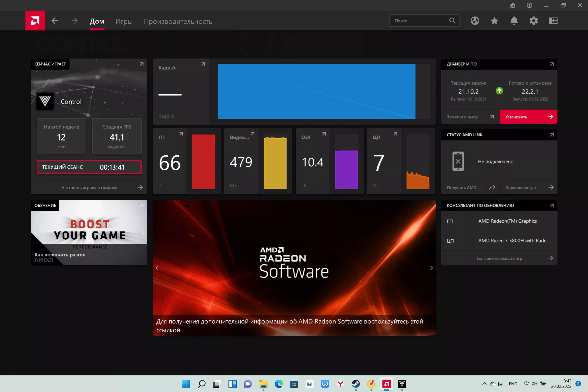Click the purple RAM usage bar
This screenshot has height=392, width=588.
tap(346, 169)
